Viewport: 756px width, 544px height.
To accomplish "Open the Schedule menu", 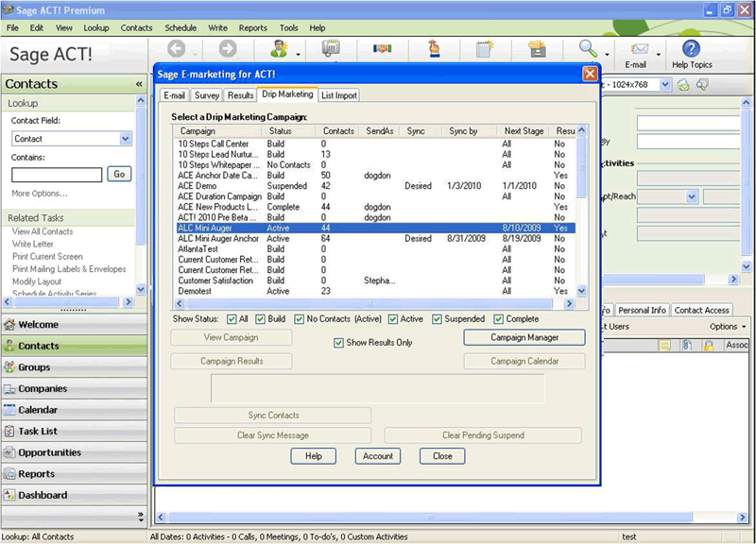I will 180,28.
